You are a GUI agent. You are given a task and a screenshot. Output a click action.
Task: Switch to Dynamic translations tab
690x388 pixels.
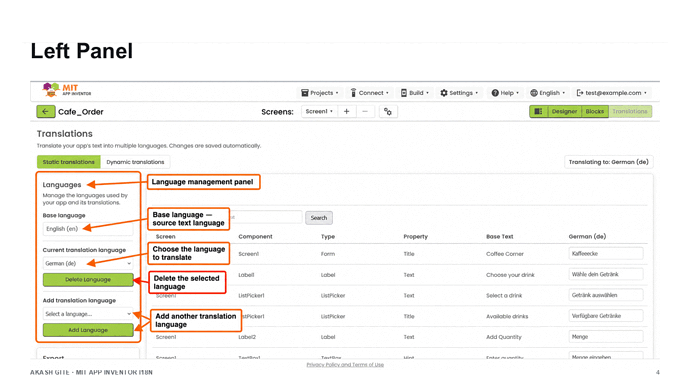[x=135, y=162]
